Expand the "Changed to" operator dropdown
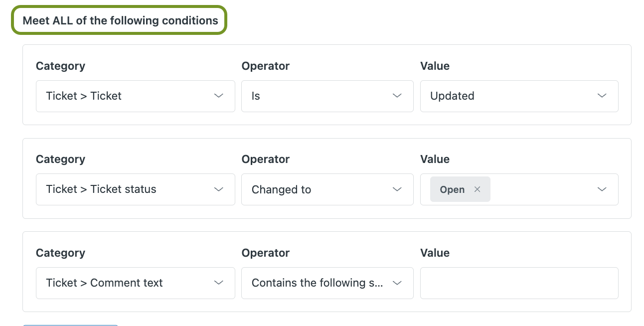The height and width of the screenshot is (326, 644). pos(327,189)
